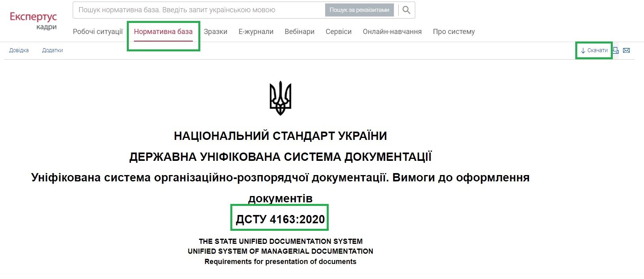Open the Додатки link
The width and height of the screenshot is (644, 279).
point(53,51)
